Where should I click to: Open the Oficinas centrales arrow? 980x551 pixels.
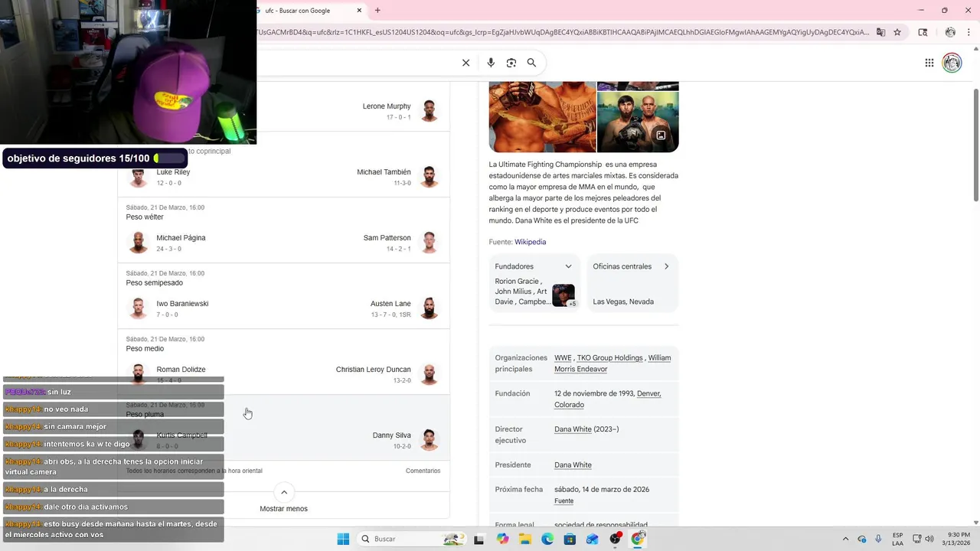tap(666, 266)
